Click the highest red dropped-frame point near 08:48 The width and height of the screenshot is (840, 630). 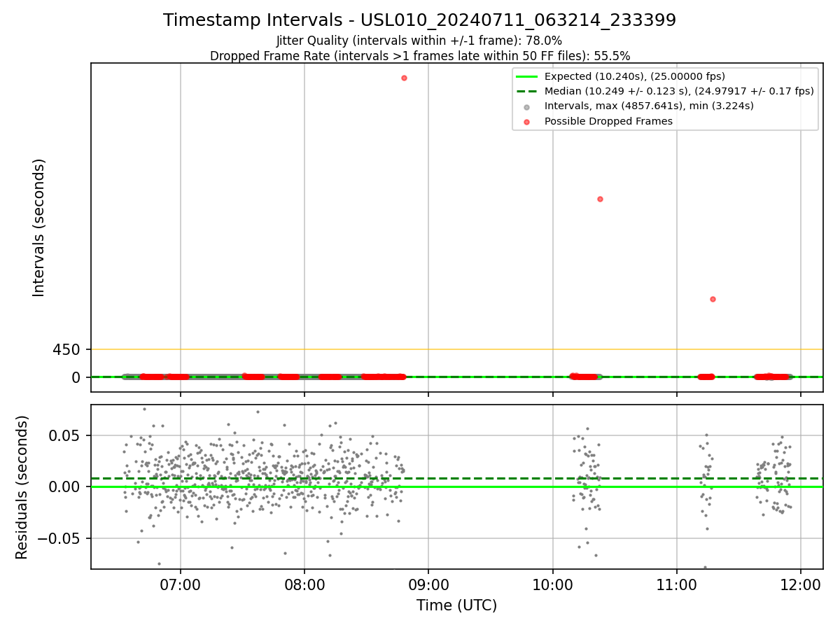(x=404, y=78)
